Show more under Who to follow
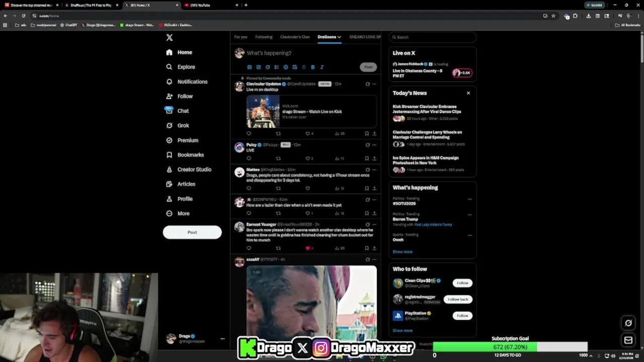 tap(403, 331)
